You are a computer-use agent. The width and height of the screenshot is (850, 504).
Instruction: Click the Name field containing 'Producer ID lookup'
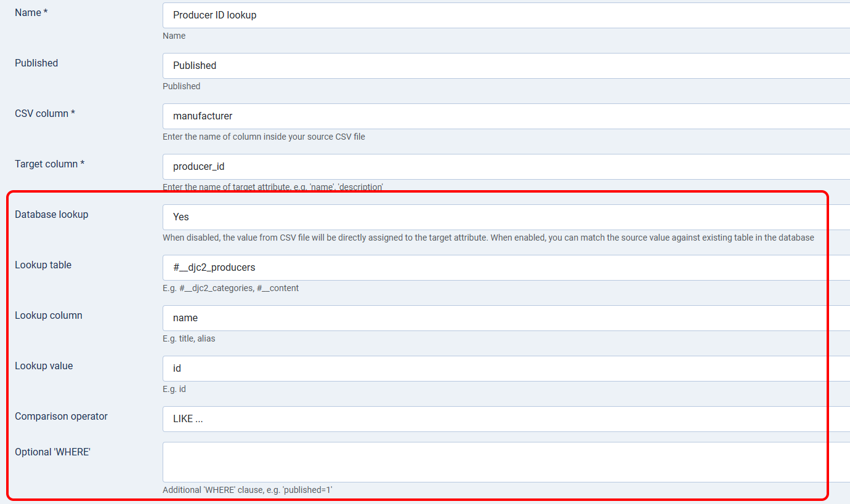(x=506, y=15)
